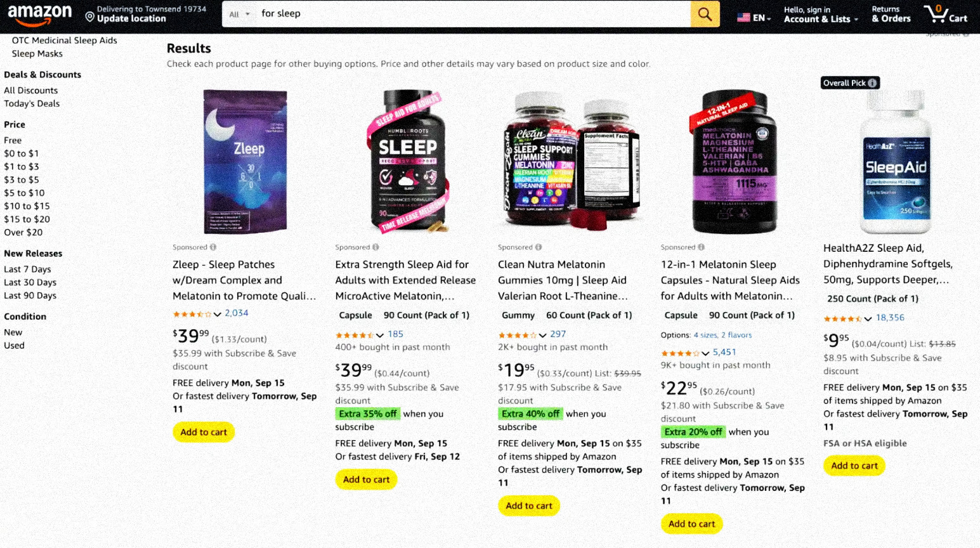Open the Humble Roots SLEEP bottle image
Image resolution: width=980 pixels, height=548 pixels.
click(407, 161)
